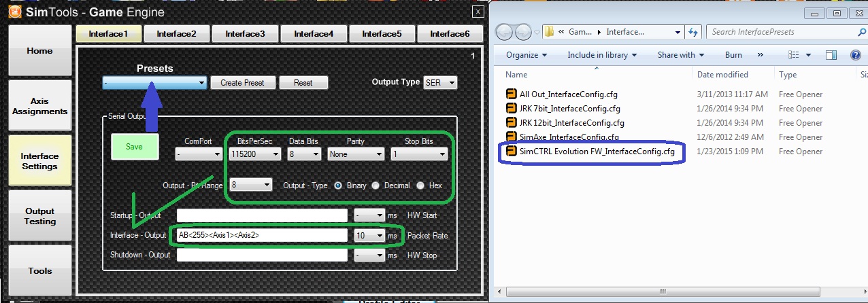Image resolution: width=868 pixels, height=303 pixels.
Task: Open Output Testing page
Action: [39, 216]
